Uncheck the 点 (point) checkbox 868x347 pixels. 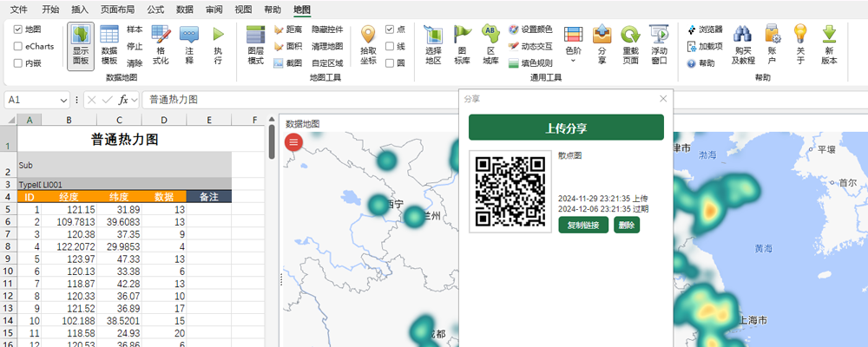390,29
